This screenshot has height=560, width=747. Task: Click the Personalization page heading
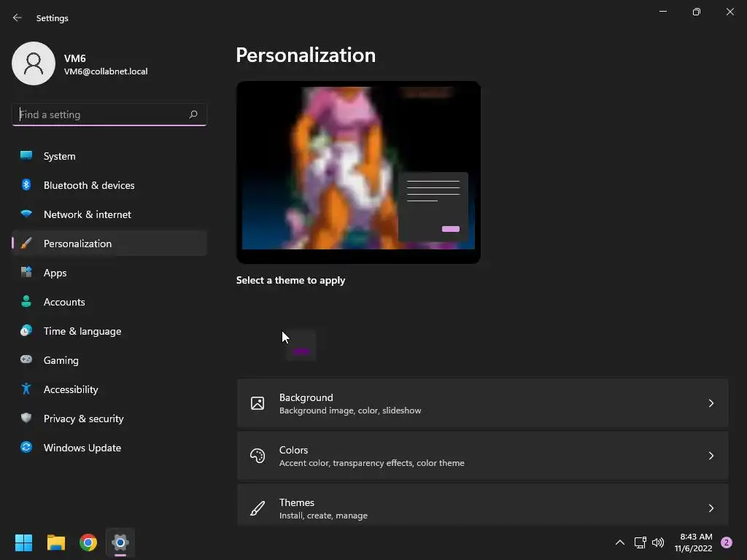pyautogui.click(x=306, y=55)
